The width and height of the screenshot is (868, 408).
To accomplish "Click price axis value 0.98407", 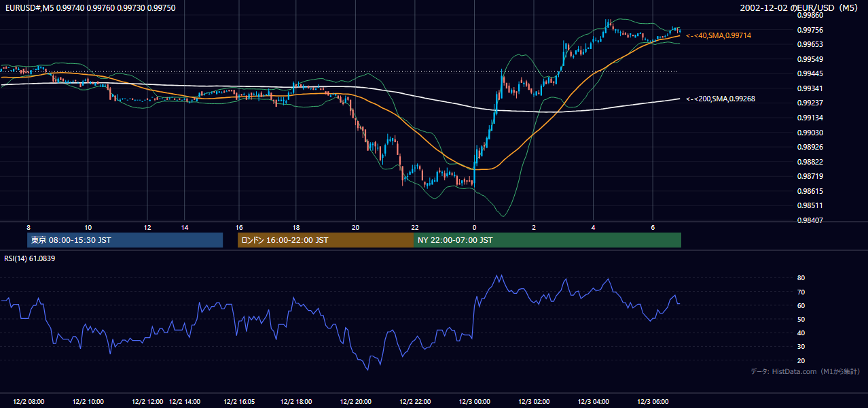I will point(810,220).
